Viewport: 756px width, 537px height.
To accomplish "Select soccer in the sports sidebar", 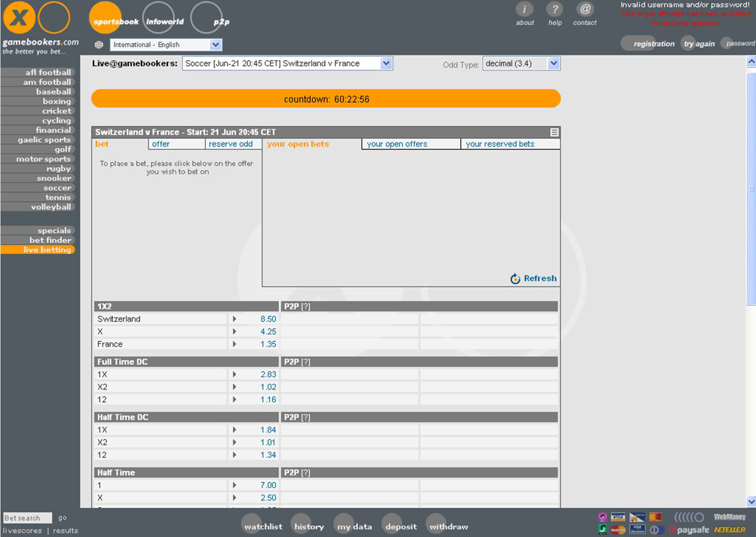I will [x=57, y=188].
